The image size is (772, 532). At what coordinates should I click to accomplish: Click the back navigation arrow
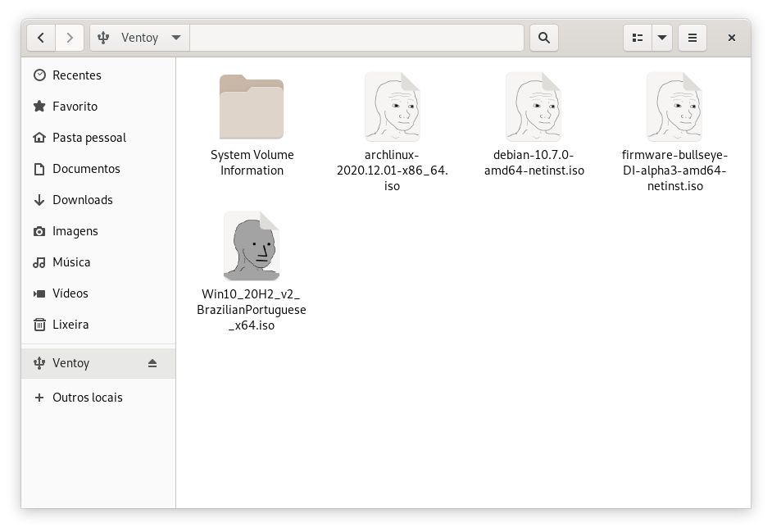coord(41,38)
